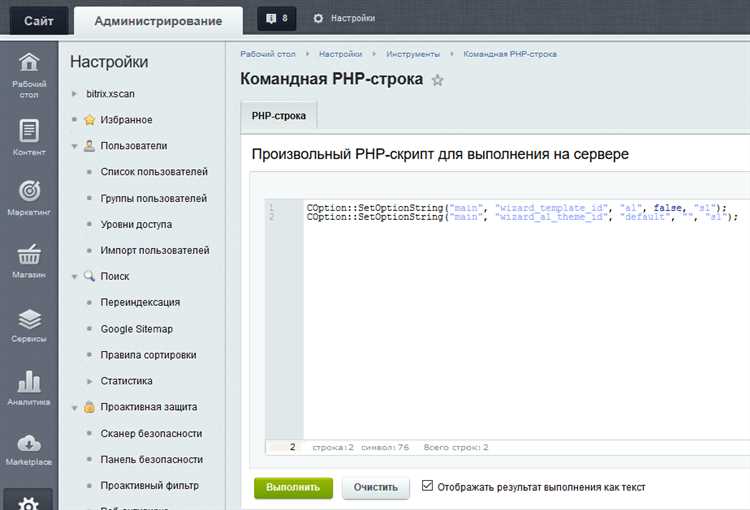Go to Инструменты breadcrumb link
750x510 pixels.
click(x=413, y=54)
